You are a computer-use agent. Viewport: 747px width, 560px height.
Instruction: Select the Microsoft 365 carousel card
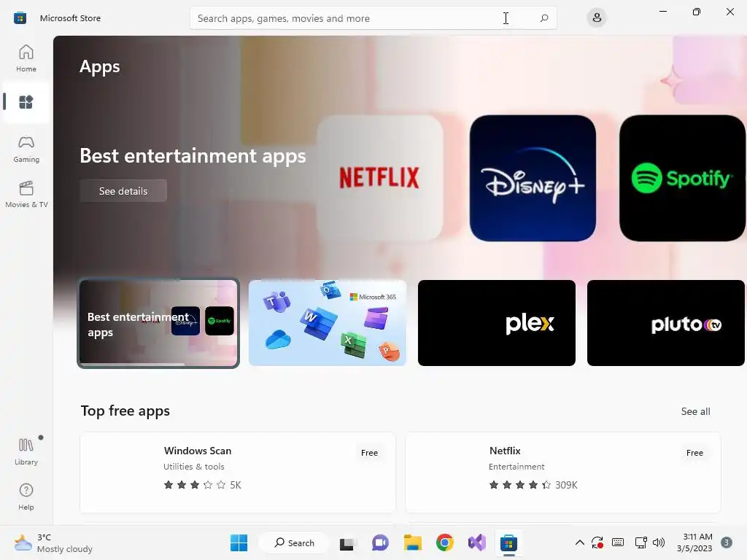(328, 323)
